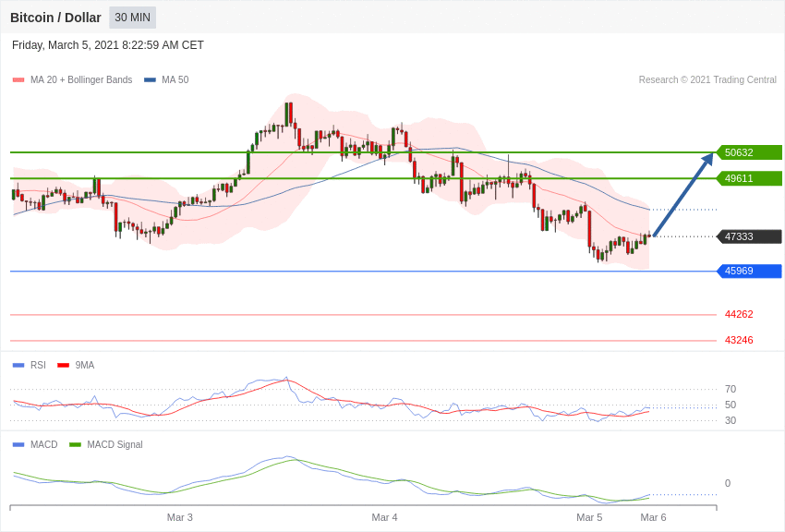Click the pink MA 20 + Bollinger Bands swatch
Image resolution: width=785 pixels, height=532 pixels.
(x=18, y=80)
